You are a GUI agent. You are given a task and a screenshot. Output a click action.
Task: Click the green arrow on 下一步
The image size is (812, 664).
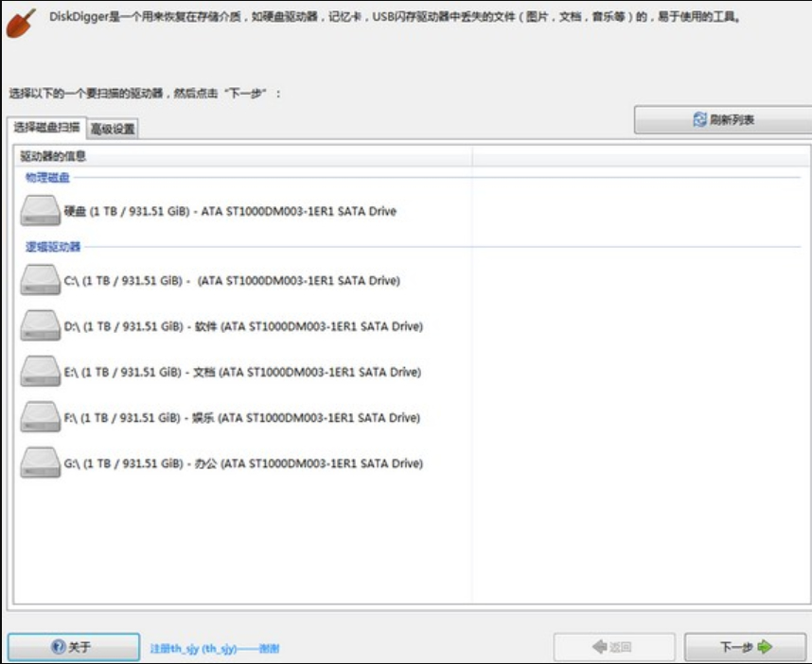click(765, 647)
